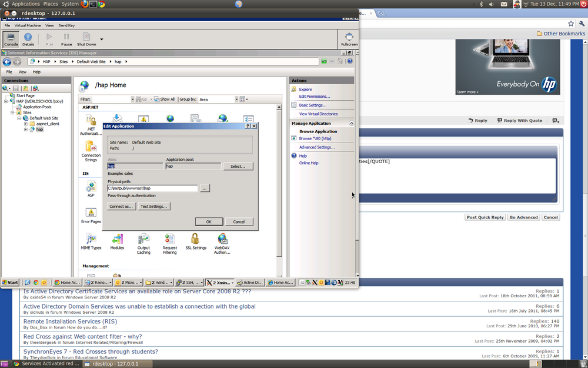Open the Virtual Machine menu
588x368 pixels.
coord(28,25)
